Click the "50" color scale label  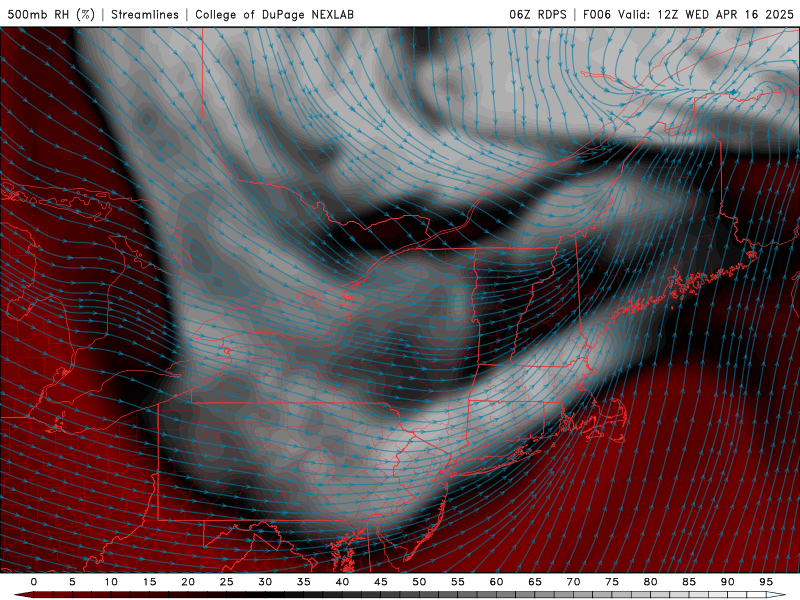(419, 582)
